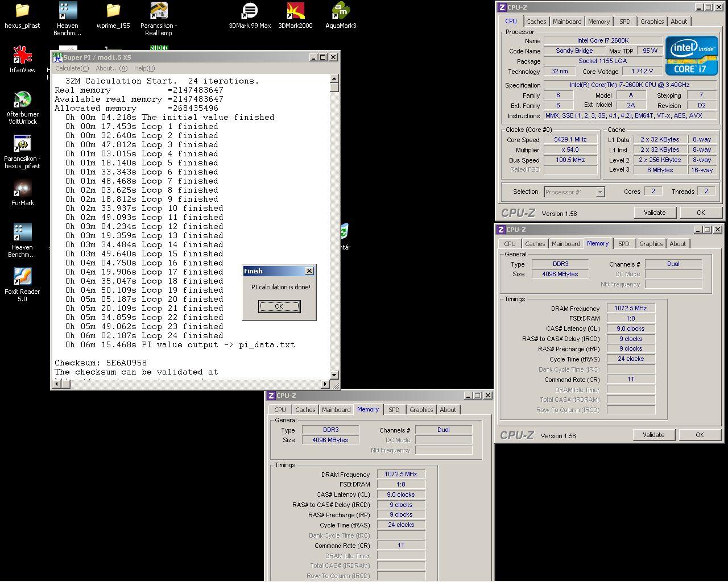Close the Finish dialog with X
This screenshot has height=582, width=728.
tap(309, 271)
